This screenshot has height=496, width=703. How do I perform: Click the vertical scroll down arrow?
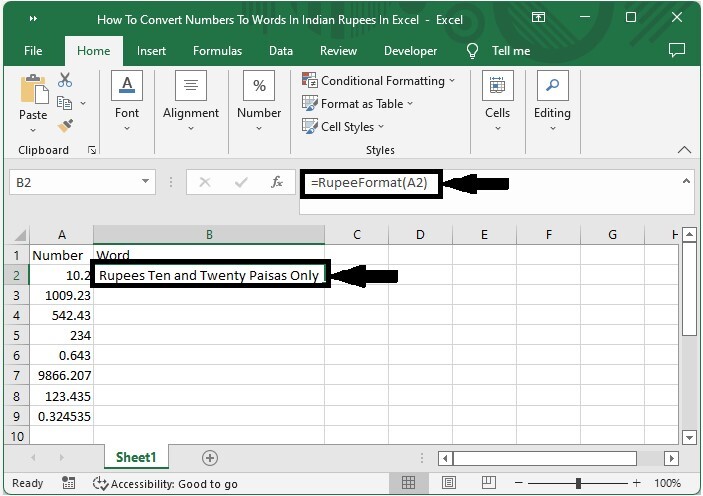[x=689, y=437]
